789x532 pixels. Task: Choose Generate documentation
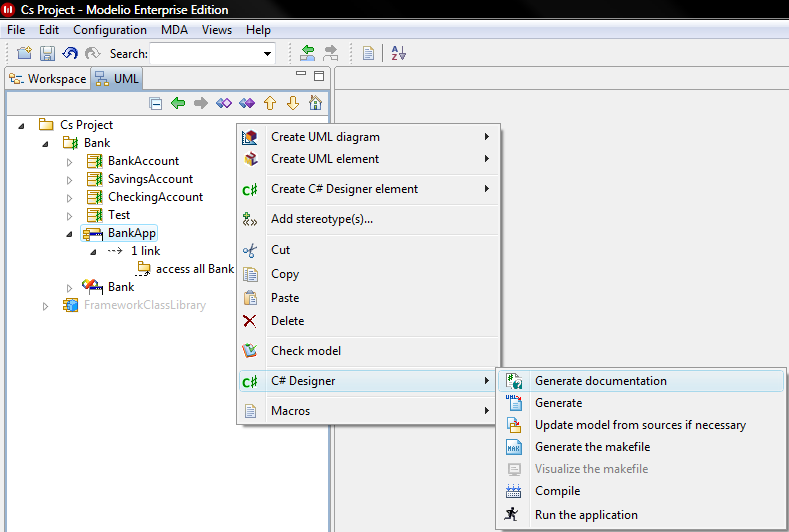point(641,381)
